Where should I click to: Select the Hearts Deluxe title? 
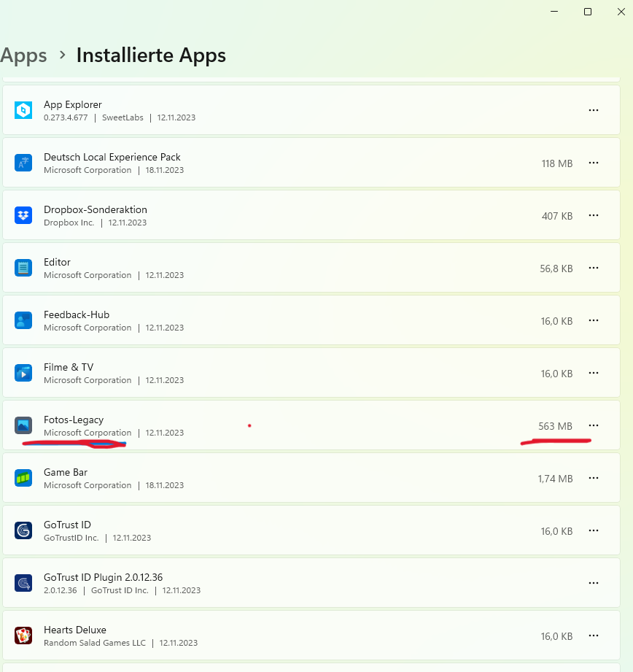point(75,630)
